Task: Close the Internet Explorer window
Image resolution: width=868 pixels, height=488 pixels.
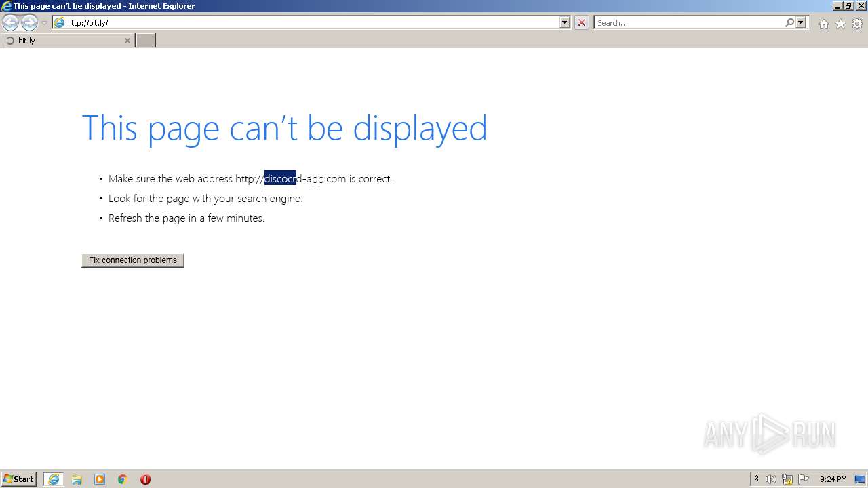Action: pyautogui.click(x=860, y=6)
